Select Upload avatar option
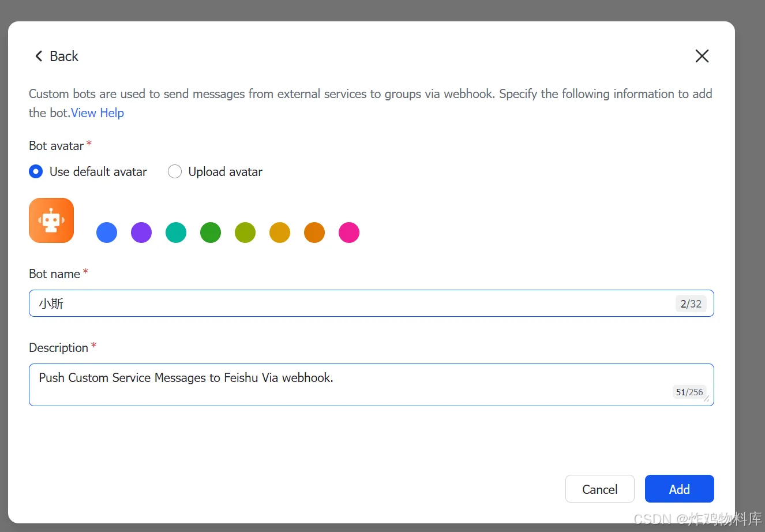This screenshot has width=765, height=532. (x=215, y=171)
